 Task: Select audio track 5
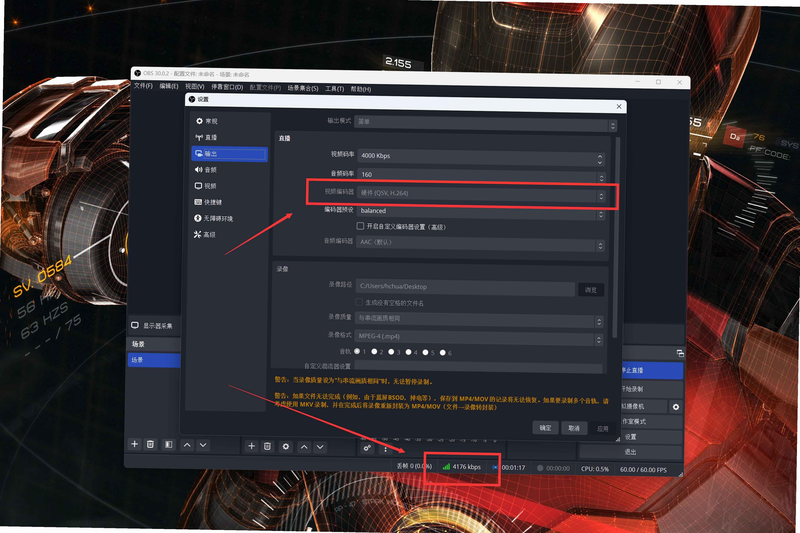[426, 352]
